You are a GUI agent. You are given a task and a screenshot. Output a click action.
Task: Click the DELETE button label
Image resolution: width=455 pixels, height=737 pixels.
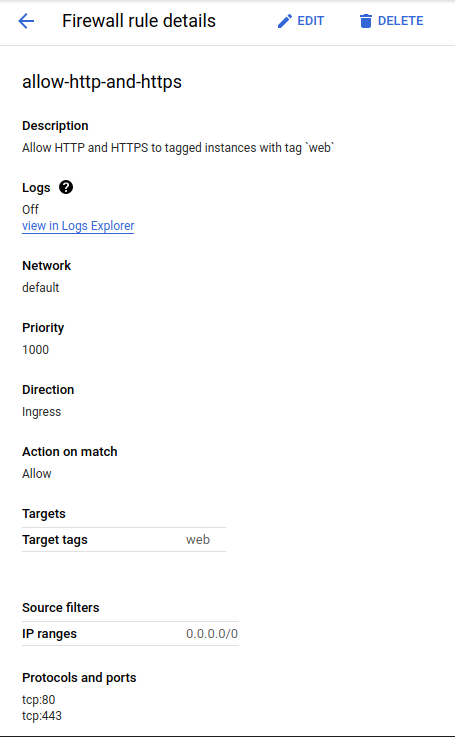[x=400, y=21]
